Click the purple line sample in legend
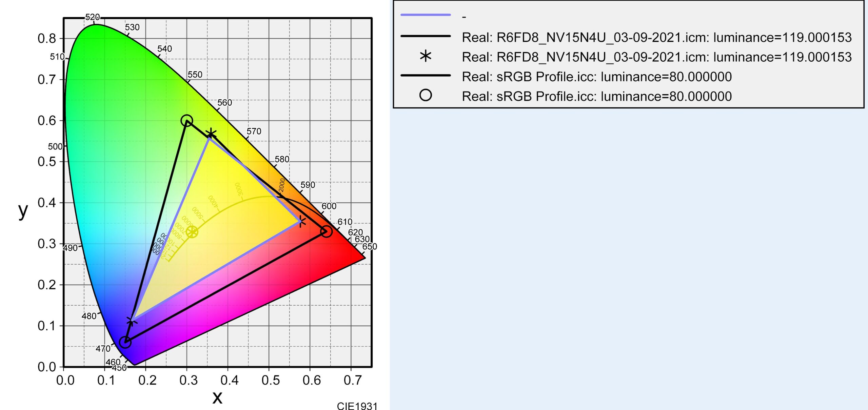Screen dimensions: 868x410 [426, 15]
